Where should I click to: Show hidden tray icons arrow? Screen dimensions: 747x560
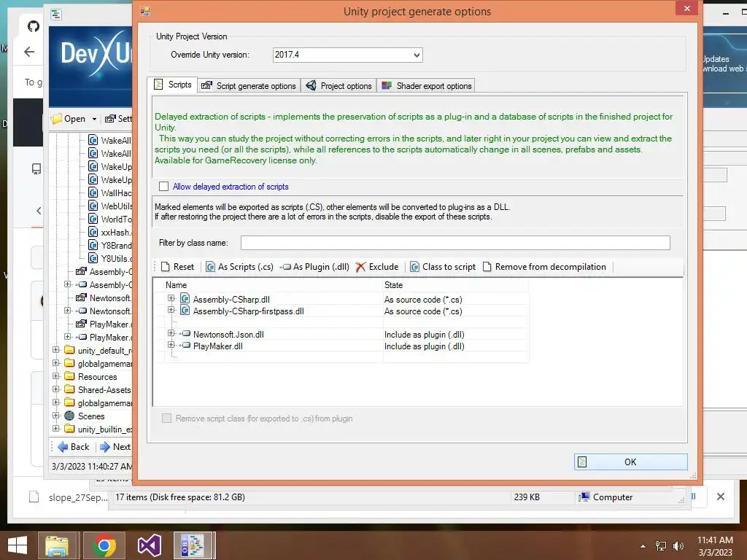click(x=643, y=546)
